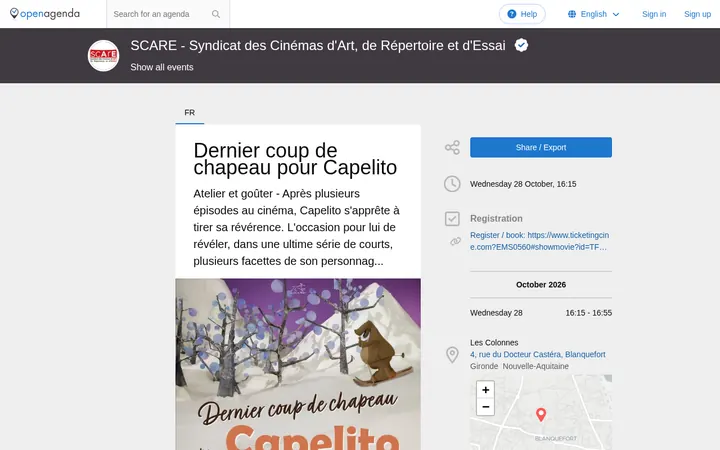Click the Capelito event poster image

298,364
